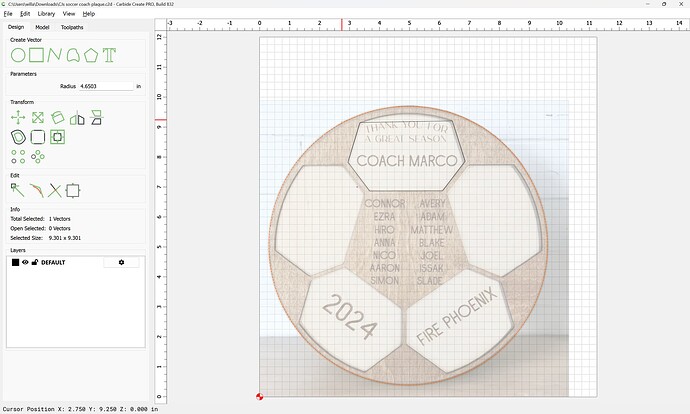Open the Offset Vector tool

[18, 137]
